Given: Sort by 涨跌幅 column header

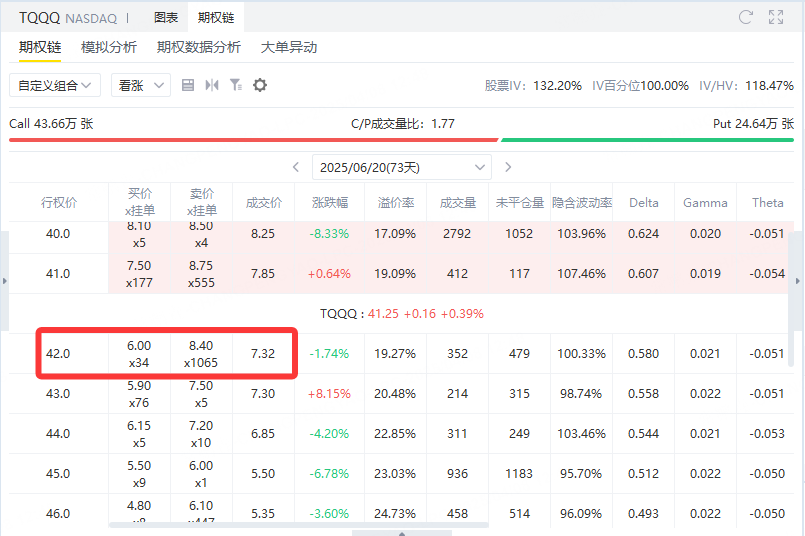Looking at the screenshot, I should tap(330, 203).
